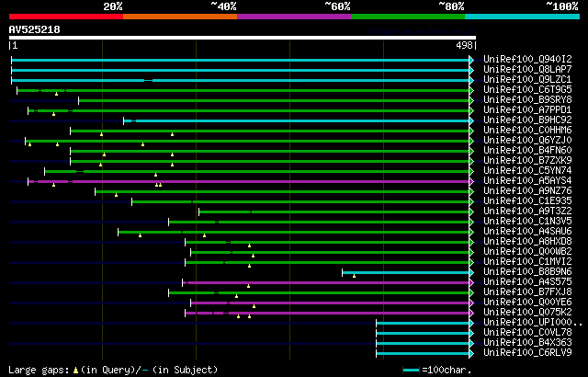The image size is (588, 377).
Task: Select the UniRef100_A4S575 label
Action: coord(527,282)
